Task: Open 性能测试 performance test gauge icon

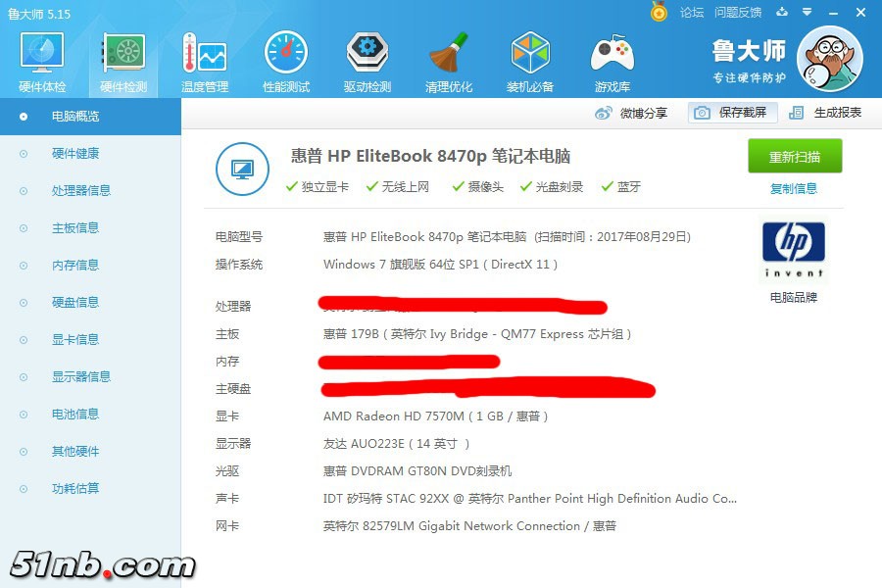Action: pyautogui.click(x=286, y=61)
